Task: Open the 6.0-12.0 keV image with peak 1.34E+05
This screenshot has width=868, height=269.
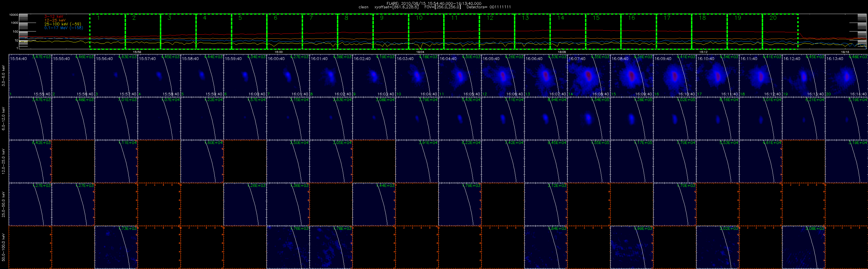Action: pos(589,118)
